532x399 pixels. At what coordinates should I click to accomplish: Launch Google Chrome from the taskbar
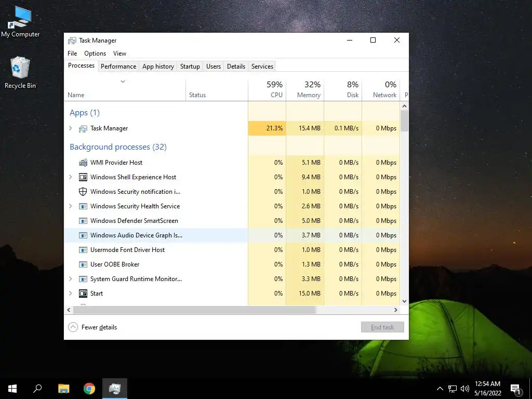pyautogui.click(x=89, y=389)
